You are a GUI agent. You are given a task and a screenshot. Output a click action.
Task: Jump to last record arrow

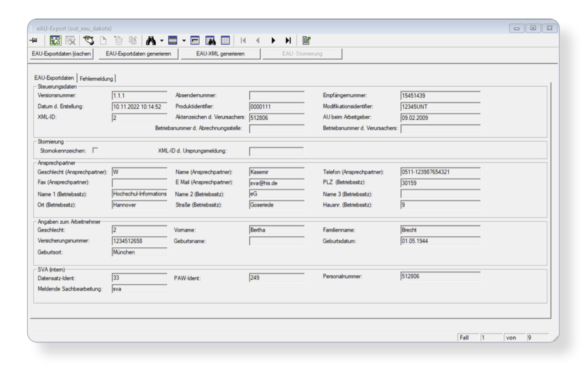coord(288,41)
